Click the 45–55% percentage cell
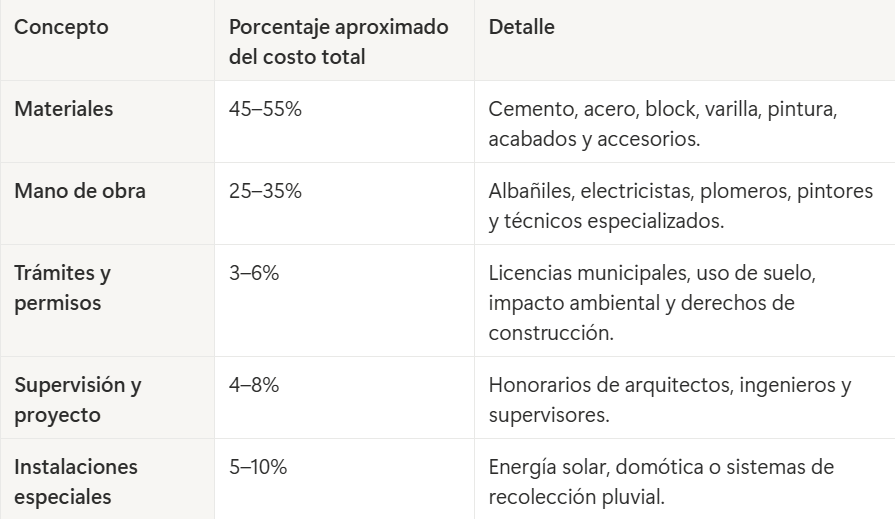 point(265,109)
